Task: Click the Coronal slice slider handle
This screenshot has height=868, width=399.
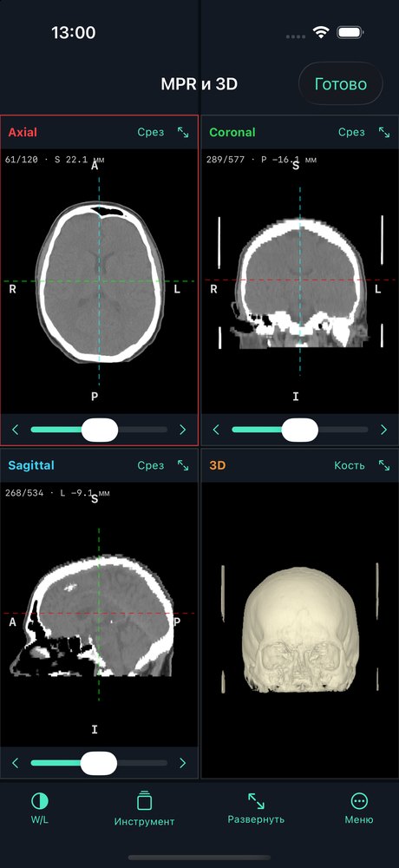Action: pos(300,430)
